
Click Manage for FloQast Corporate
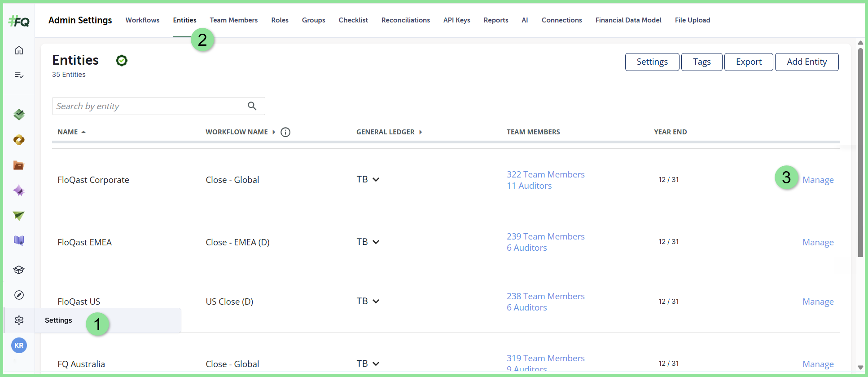click(x=818, y=180)
